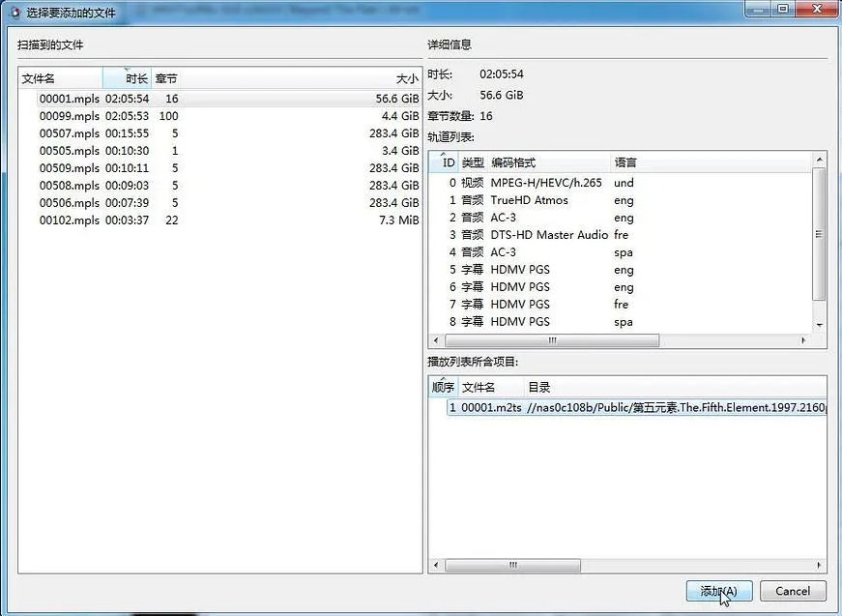842x616 pixels.
Task: Sort by the 文件名 column header
Action: (x=60, y=78)
